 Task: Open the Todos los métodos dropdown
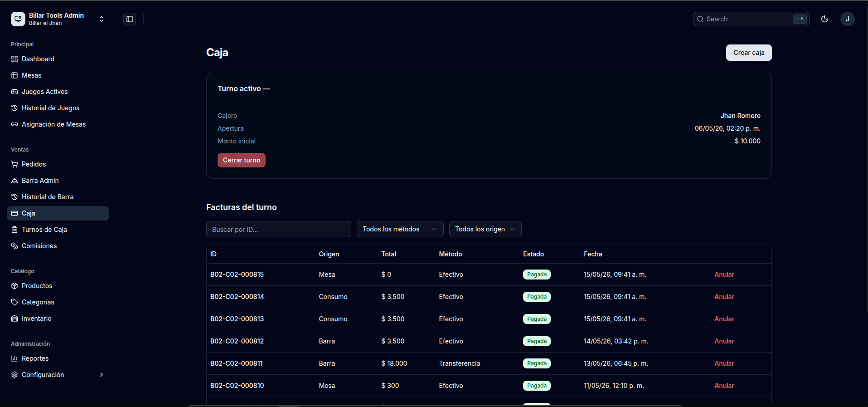tap(400, 229)
